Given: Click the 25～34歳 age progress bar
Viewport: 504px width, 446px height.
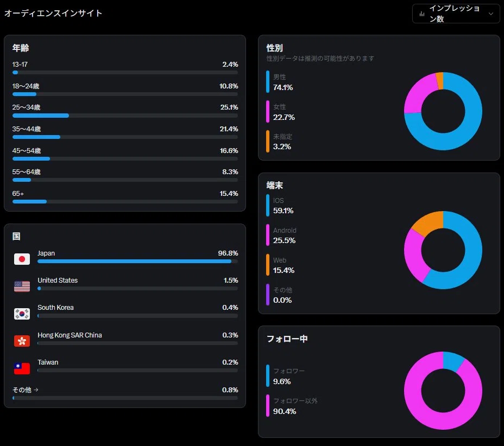Looking at the screenshot, I should pos(125,116).
